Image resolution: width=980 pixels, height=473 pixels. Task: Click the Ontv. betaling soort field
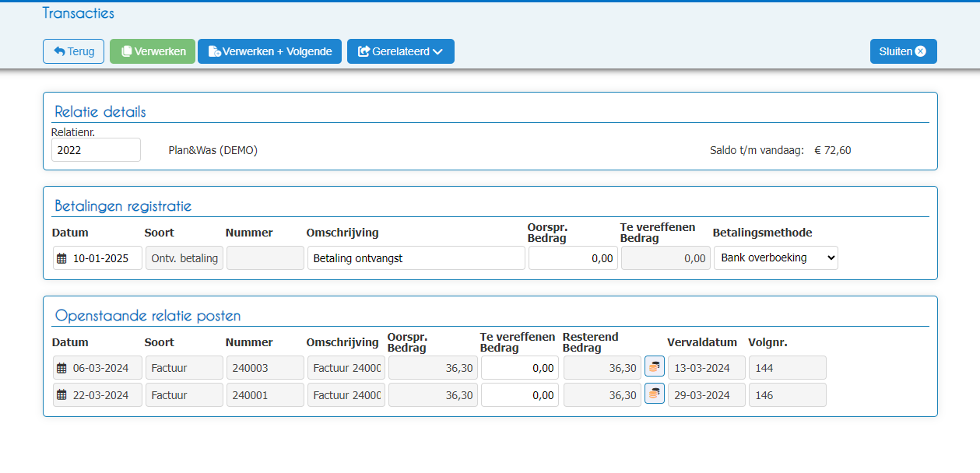(184, 258)
